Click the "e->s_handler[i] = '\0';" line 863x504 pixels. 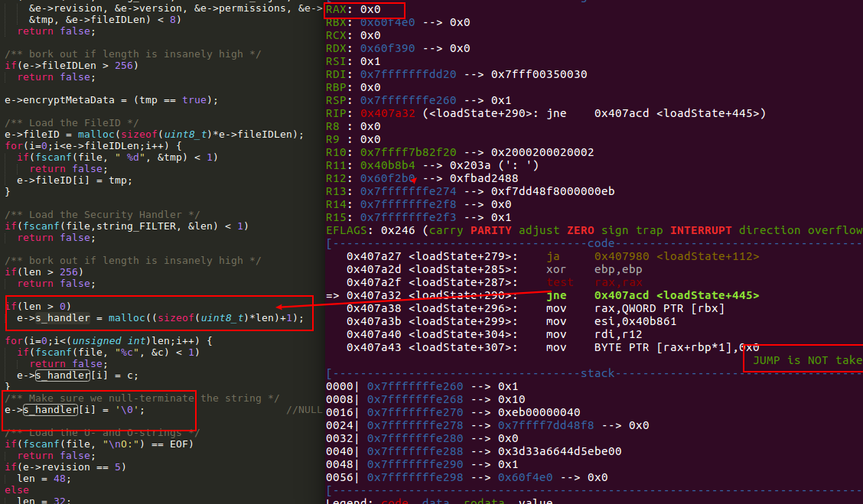pyautogui.click(x=75, y=409)
